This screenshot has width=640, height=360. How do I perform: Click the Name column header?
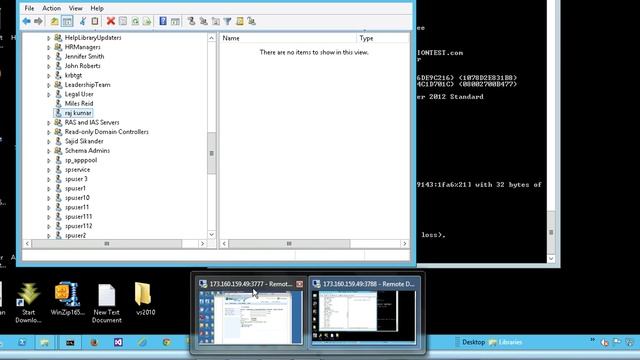pos(288,38)
